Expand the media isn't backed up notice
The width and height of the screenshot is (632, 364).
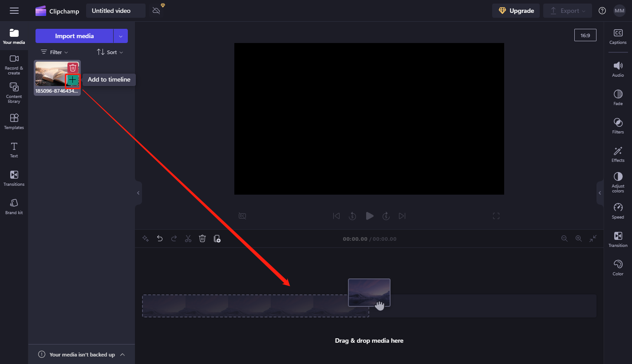pyautogui.click(x=122, y=354)
